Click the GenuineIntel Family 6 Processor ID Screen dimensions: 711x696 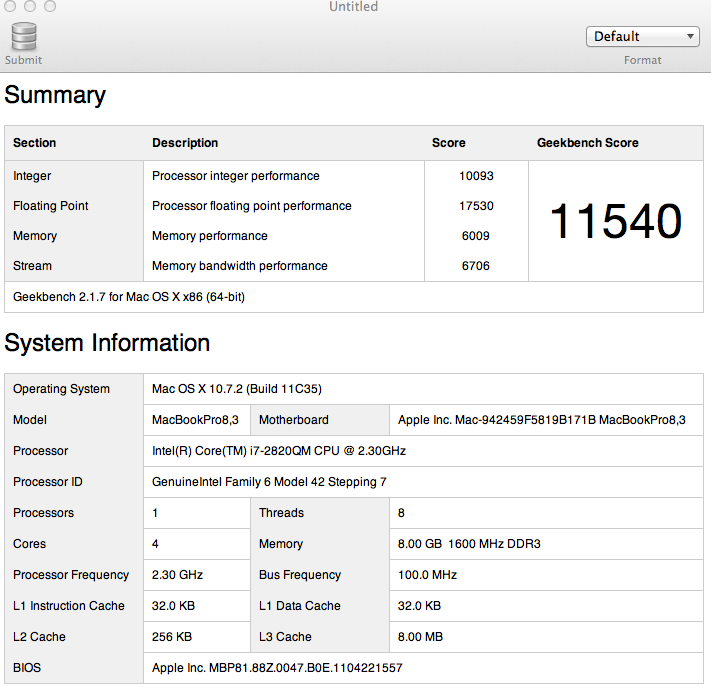click(269, 482)
